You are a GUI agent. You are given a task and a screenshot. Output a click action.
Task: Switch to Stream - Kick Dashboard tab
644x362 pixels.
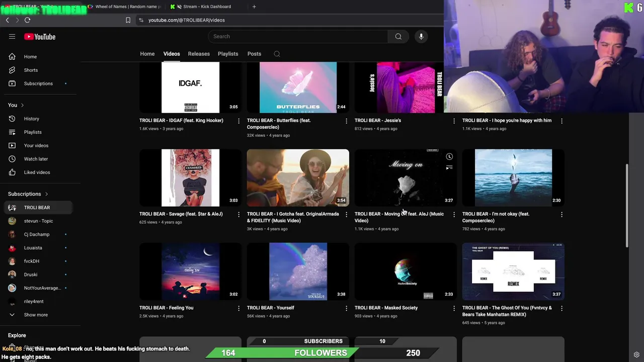pyautogui.click(x=206, y=7)
